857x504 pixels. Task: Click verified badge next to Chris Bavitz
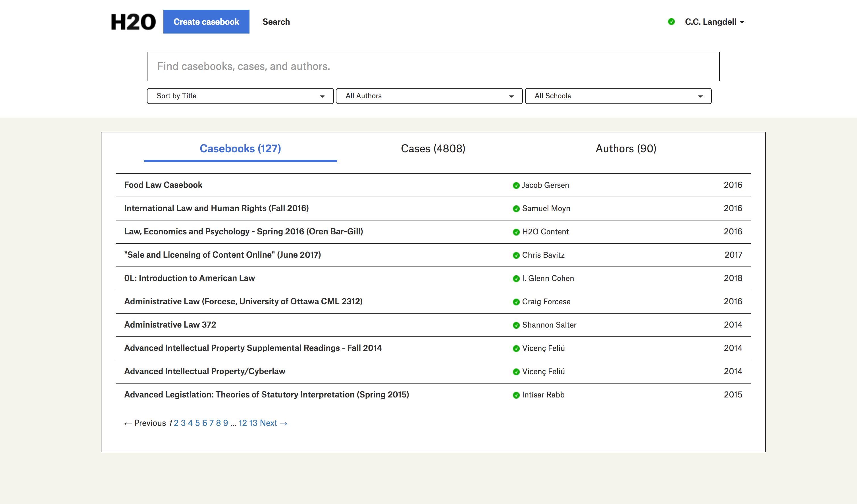click(x=516, y=255)
